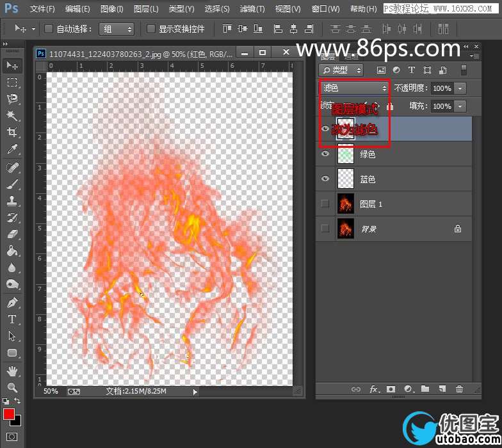Delete the selected layer

tap(460, 389)
